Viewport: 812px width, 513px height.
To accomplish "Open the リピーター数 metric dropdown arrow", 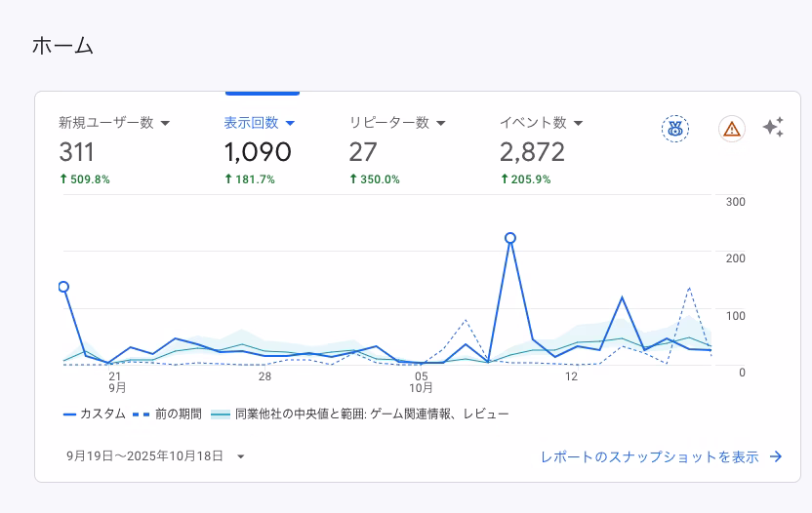I will (441, 123).
